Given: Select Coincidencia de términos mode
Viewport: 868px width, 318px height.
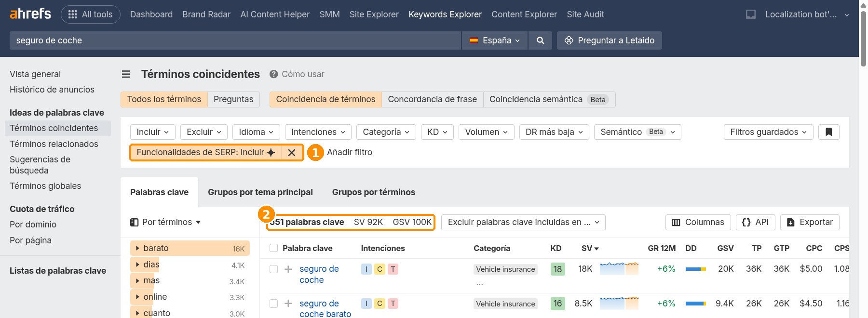Looking at the screenshot, I should coord(325,99).
